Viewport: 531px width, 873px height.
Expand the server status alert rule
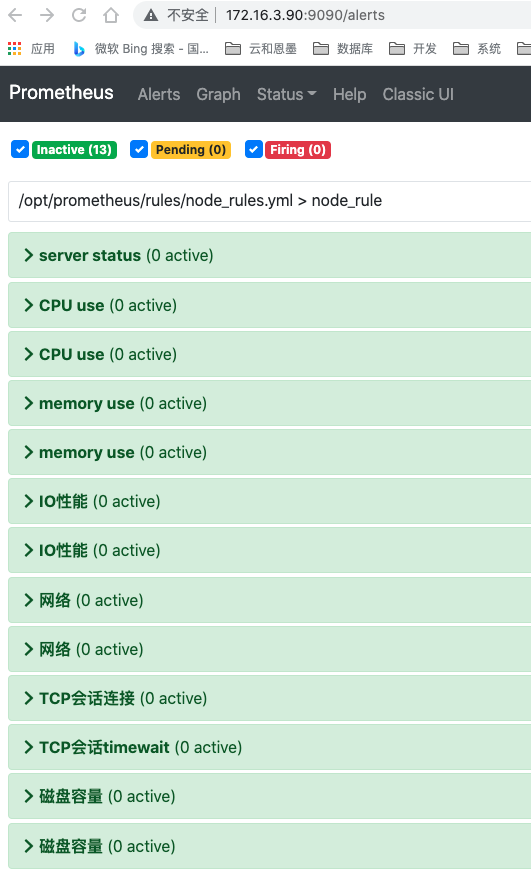pos(269,255)
